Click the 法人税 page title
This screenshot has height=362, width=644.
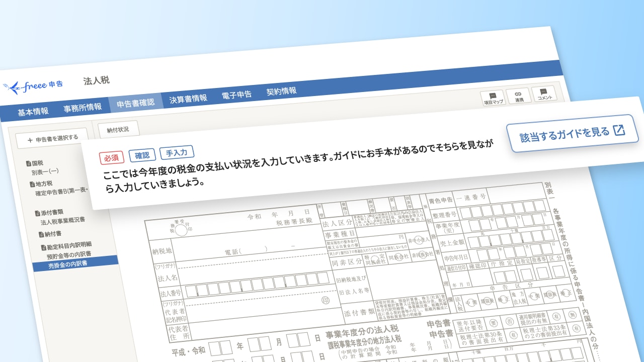[x=96, y=80]
